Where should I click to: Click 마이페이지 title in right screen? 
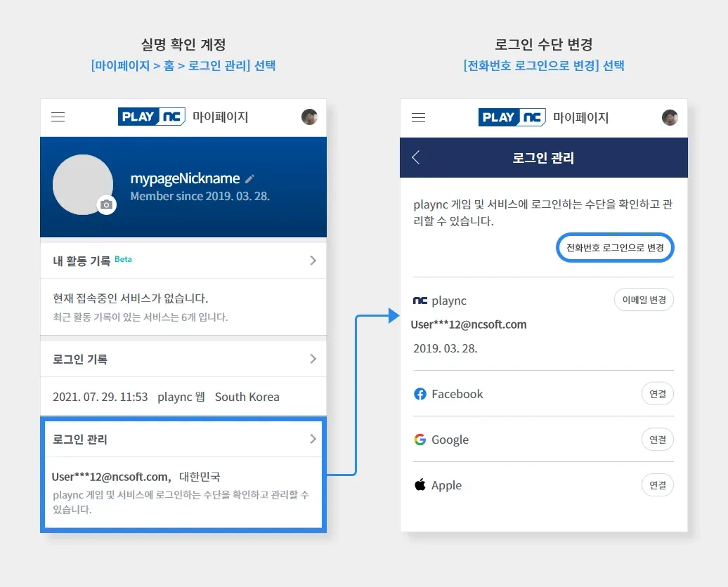click(x=581, y=117)
